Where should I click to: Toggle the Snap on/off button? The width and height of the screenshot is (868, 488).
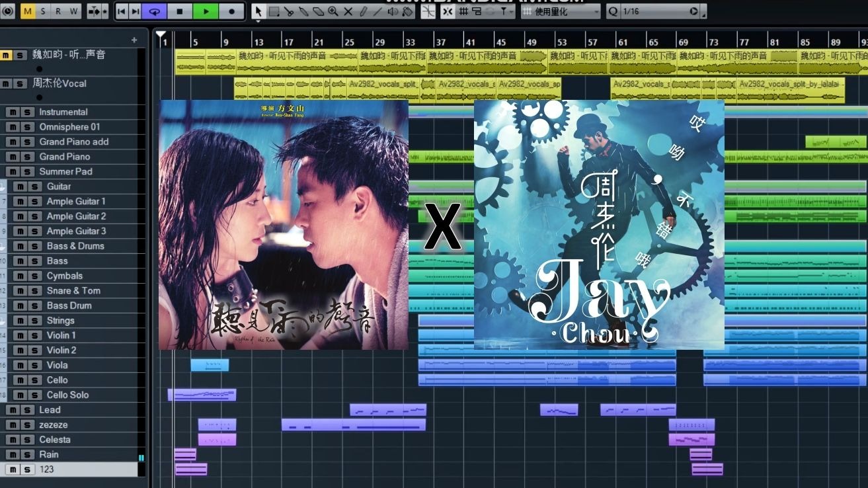(x=448, y=11)
